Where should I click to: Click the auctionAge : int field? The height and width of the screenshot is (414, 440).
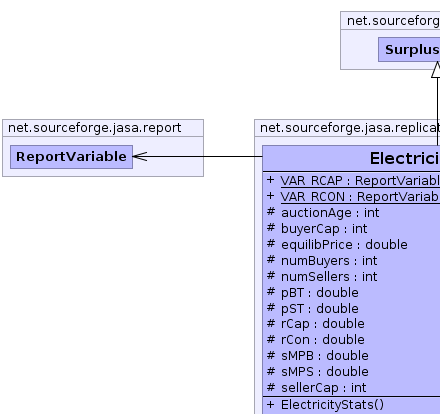pyautogui.click(x=323, y=213)
